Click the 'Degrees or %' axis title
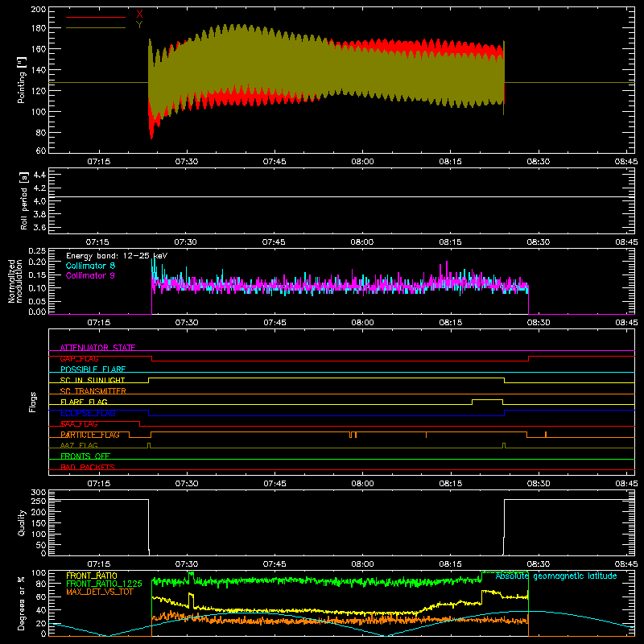The height and width of the screenshot is (644, 644). 22,603
